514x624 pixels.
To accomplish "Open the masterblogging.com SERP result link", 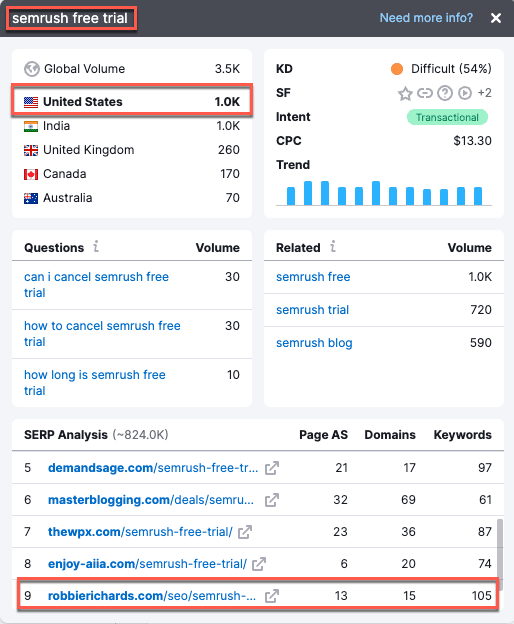I will [x=151, y=499].
